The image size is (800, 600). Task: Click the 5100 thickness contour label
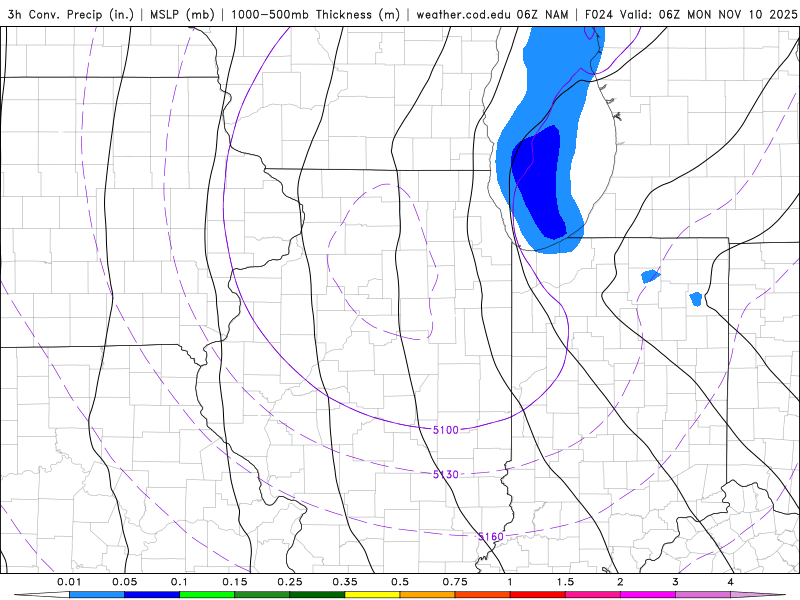coord(446,430)
